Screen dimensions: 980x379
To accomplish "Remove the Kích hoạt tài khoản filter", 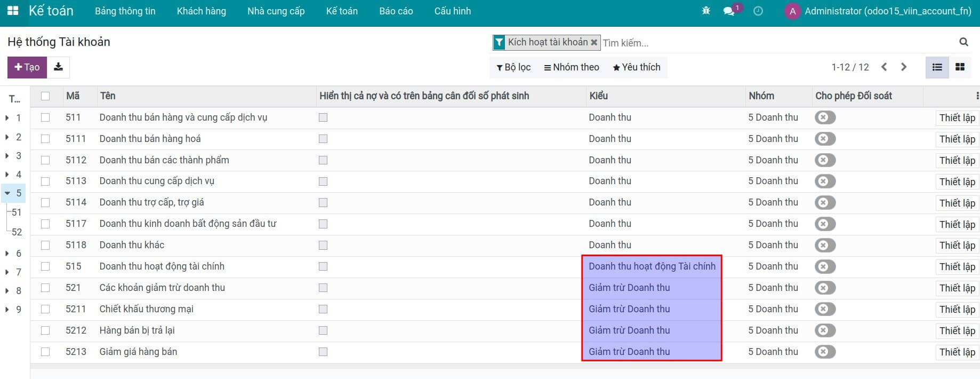I will click(x=594, y=42).
